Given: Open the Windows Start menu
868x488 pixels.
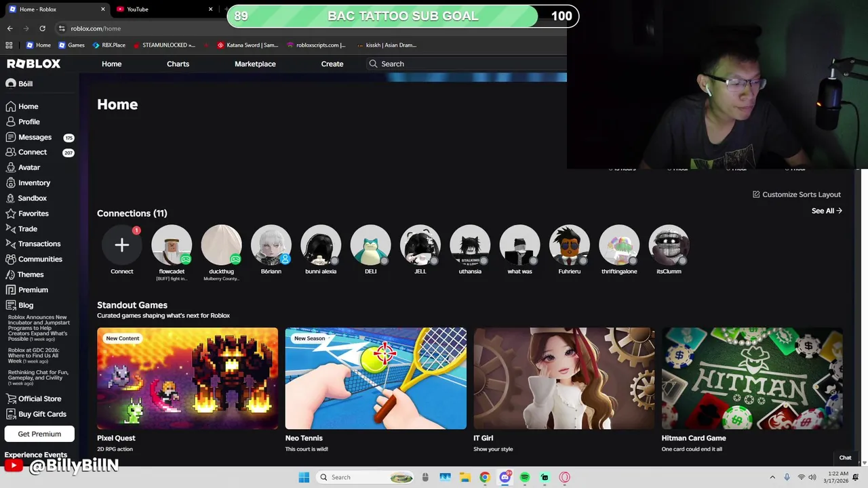Looking at the screenshot, I should tap(304, 477).
